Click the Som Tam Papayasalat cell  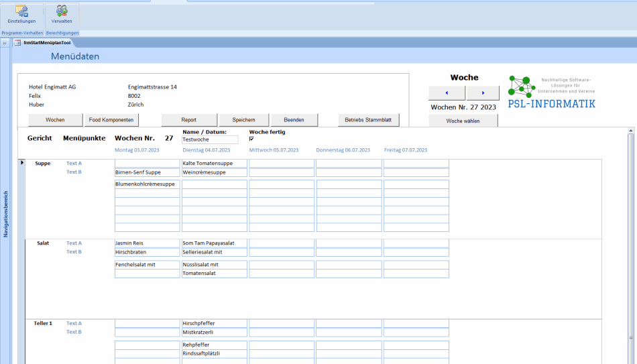point(214,243)
